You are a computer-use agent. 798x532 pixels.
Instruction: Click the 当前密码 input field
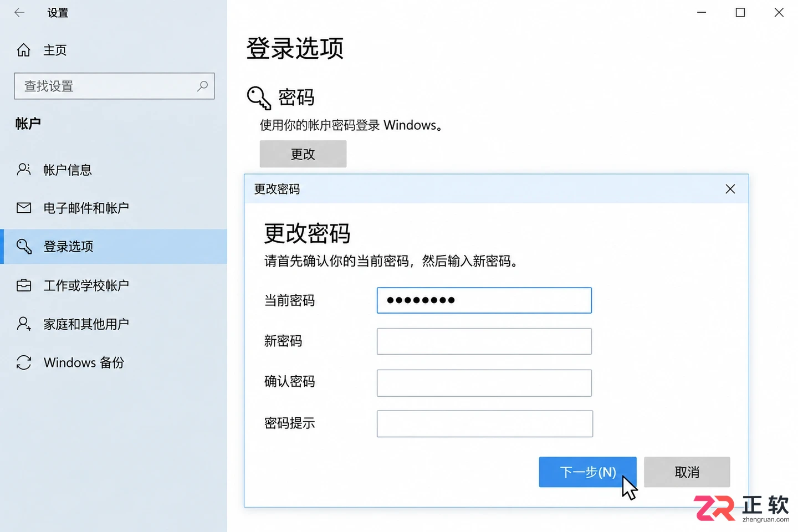click(x=484, y=300)
